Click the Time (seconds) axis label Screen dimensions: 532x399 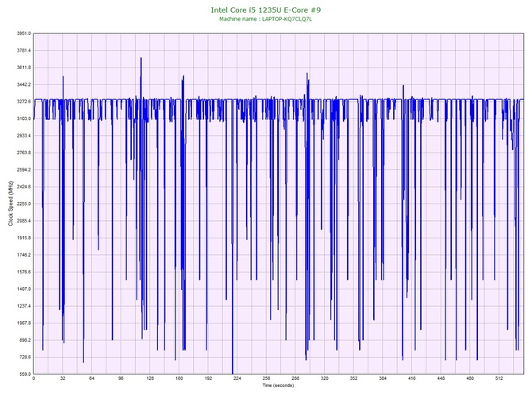278,385
